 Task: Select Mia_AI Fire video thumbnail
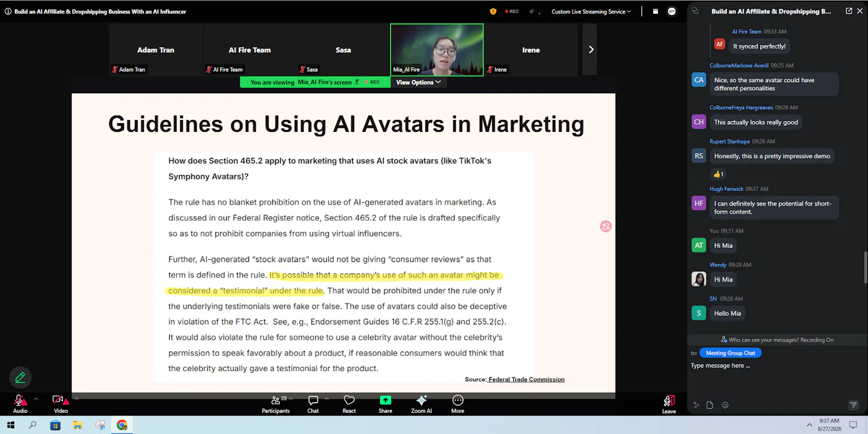(437, 49)
